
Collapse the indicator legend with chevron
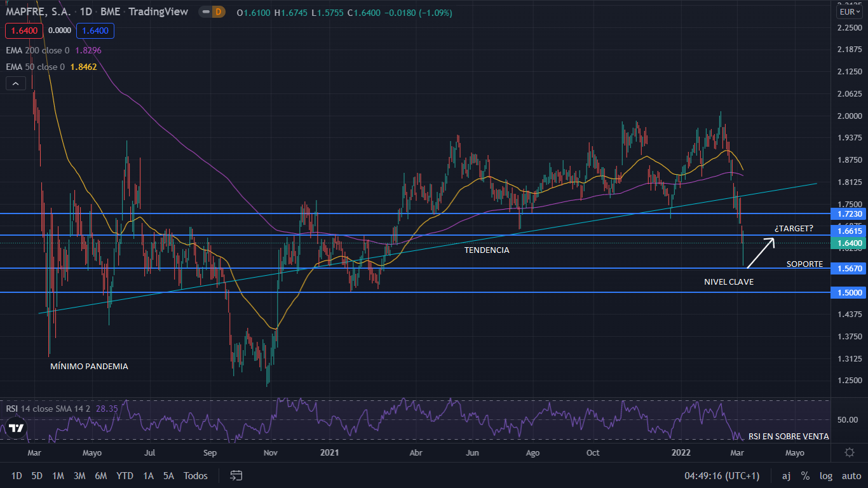(16, 83)
